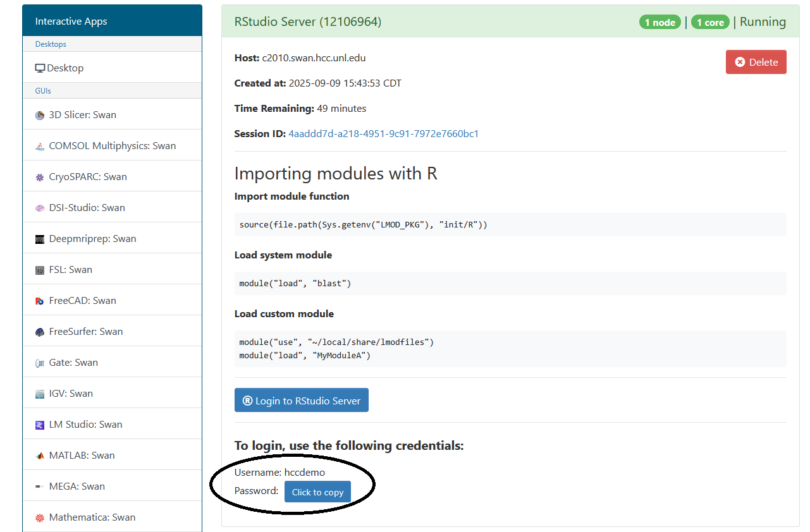Click the Desktop monitor icon
Viewport: 810px width, 532px height.
[x=40, y=68]
